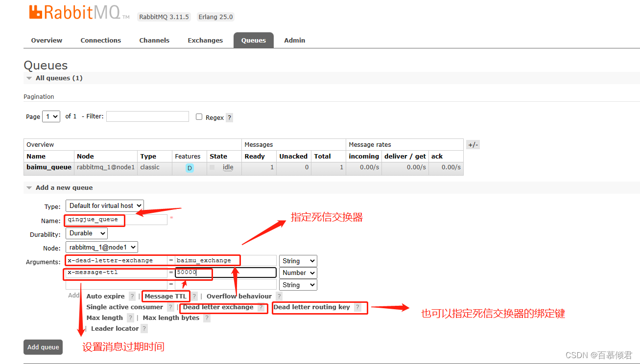Sort by the Ready column header

pos(255,156)
